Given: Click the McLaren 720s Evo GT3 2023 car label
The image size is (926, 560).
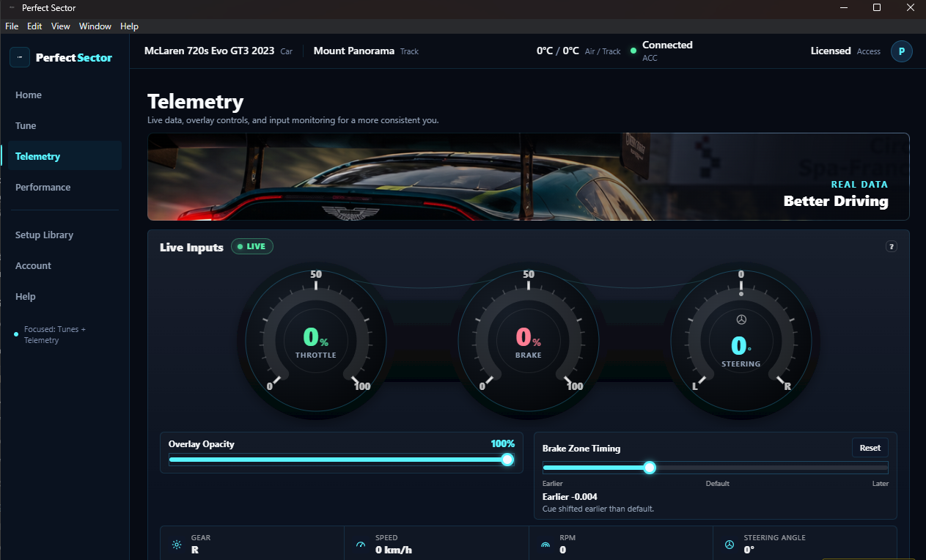Looking at the screenshot, I should tap(209, 51).
